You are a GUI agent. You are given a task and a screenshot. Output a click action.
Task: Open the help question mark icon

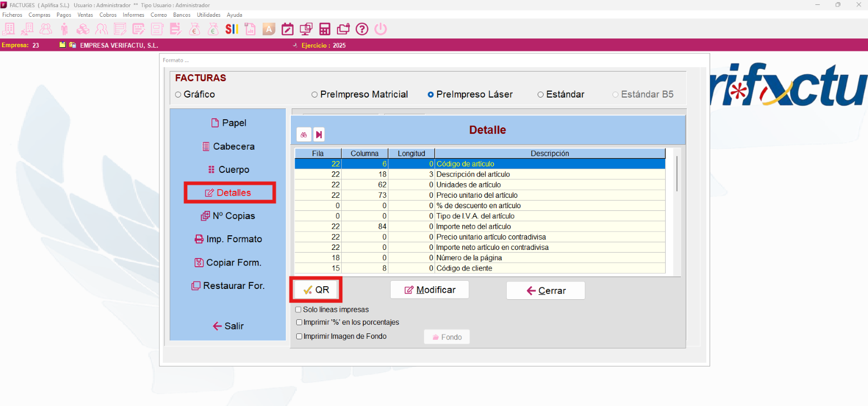click(362, 29)
